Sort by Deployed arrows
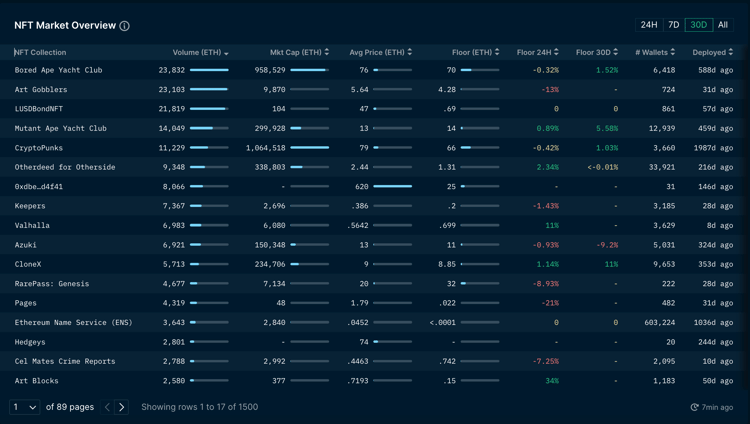Screen dimensions: 750x424 [x=731, y=52]
